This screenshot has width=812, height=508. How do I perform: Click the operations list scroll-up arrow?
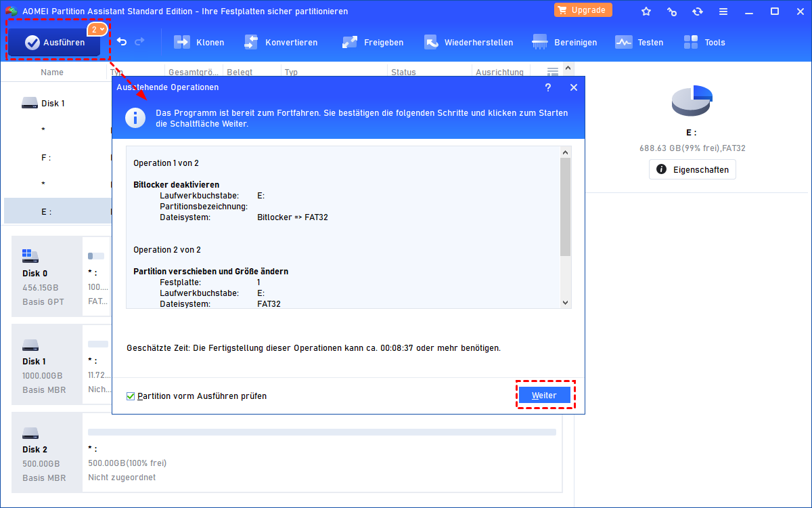566,152
